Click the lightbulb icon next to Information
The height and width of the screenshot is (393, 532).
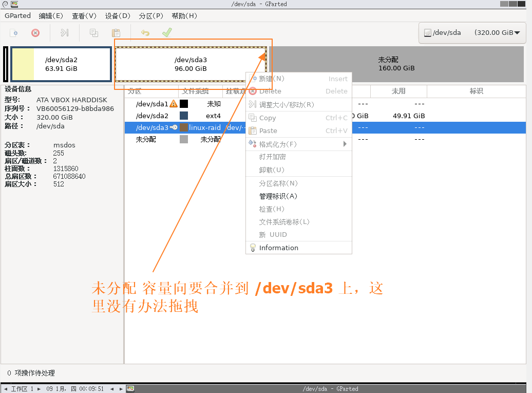pos(253,248)
